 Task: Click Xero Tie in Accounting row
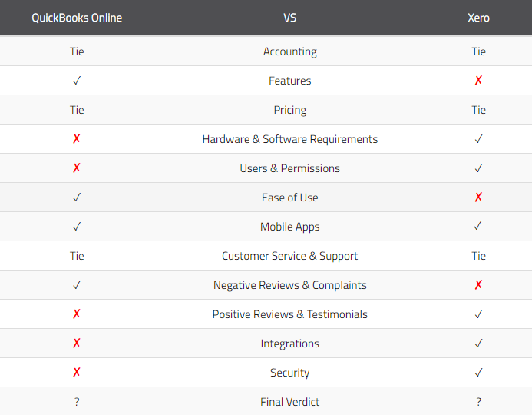pos(478,51)
